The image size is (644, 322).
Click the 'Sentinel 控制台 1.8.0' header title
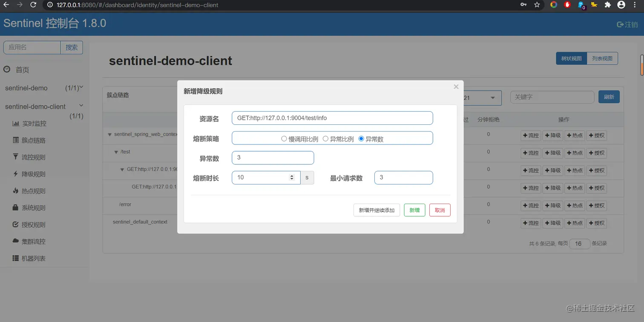(55, 23)
